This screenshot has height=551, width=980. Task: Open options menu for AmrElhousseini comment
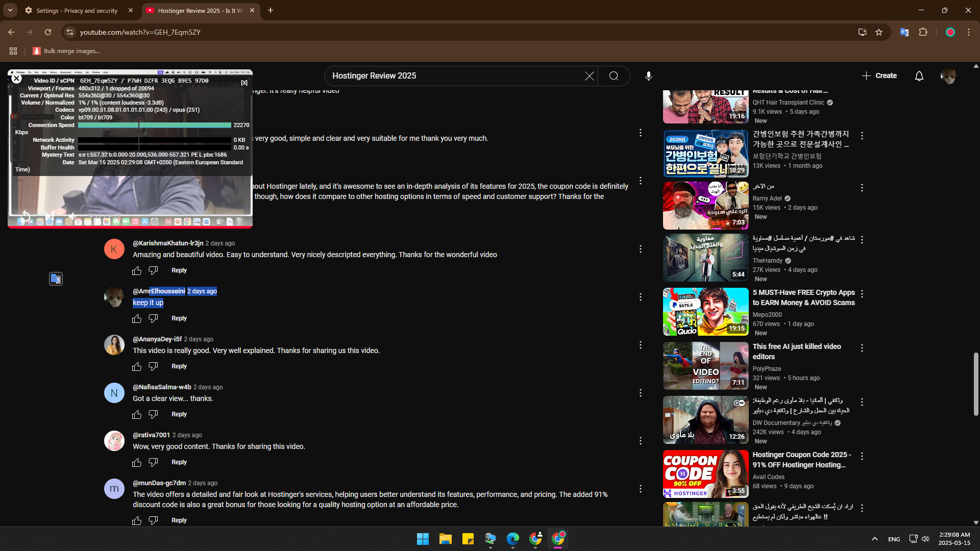coord(640,297)
